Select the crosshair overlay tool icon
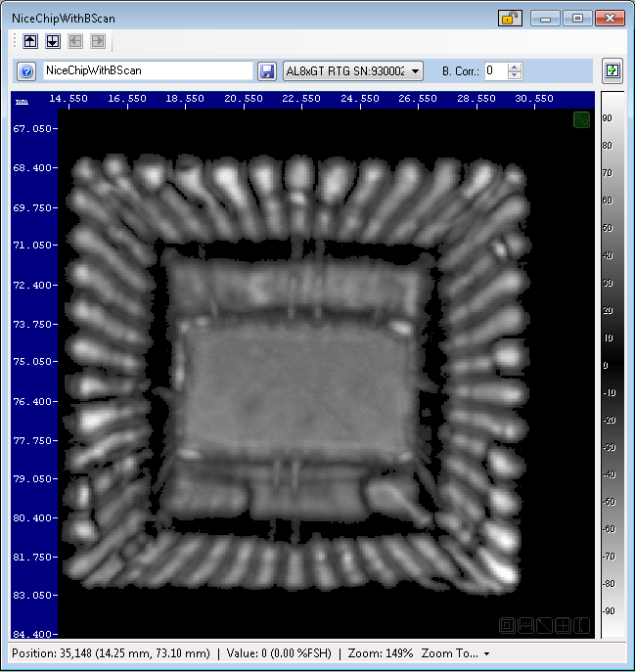 click(x=564, y=625)
